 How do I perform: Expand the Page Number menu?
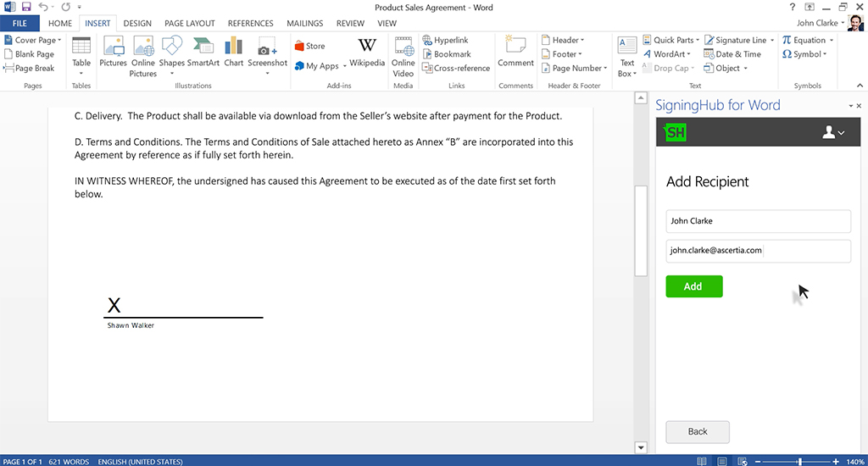tap(605, 68)
